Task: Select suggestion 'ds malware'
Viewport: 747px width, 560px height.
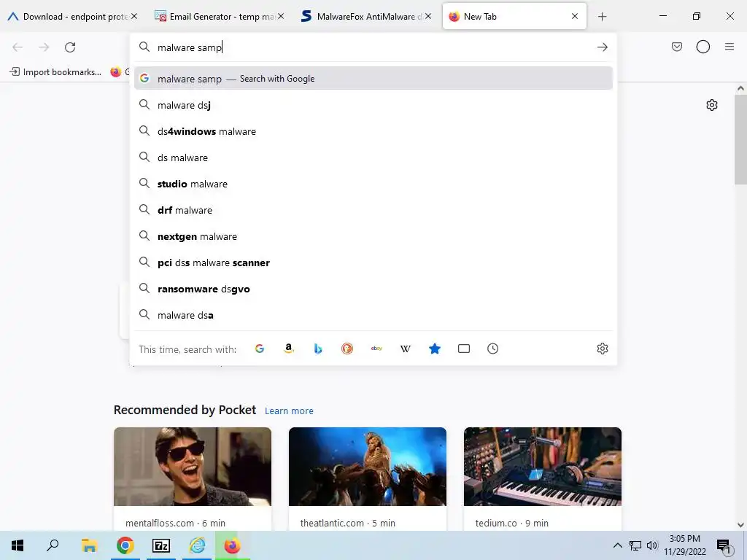Action: [x=373, y=157]
